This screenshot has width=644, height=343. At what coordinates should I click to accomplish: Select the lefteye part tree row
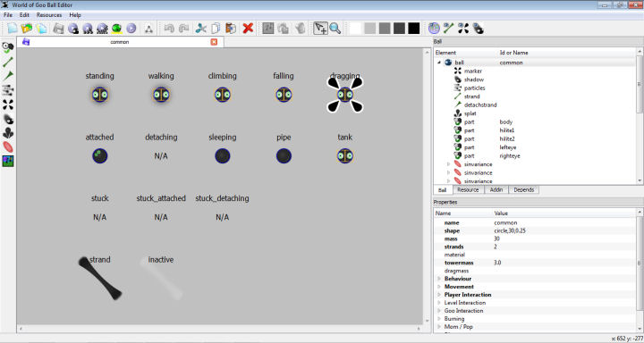(535, 147)
